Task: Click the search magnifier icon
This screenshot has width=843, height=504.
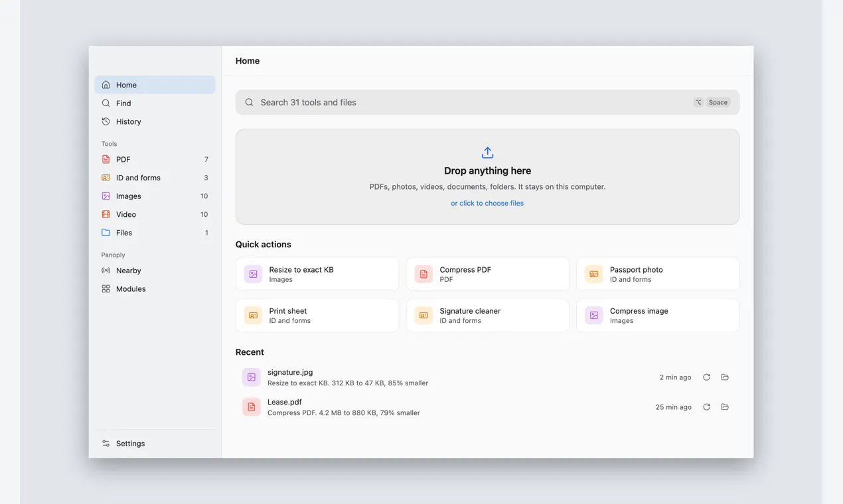Action: 249,102
